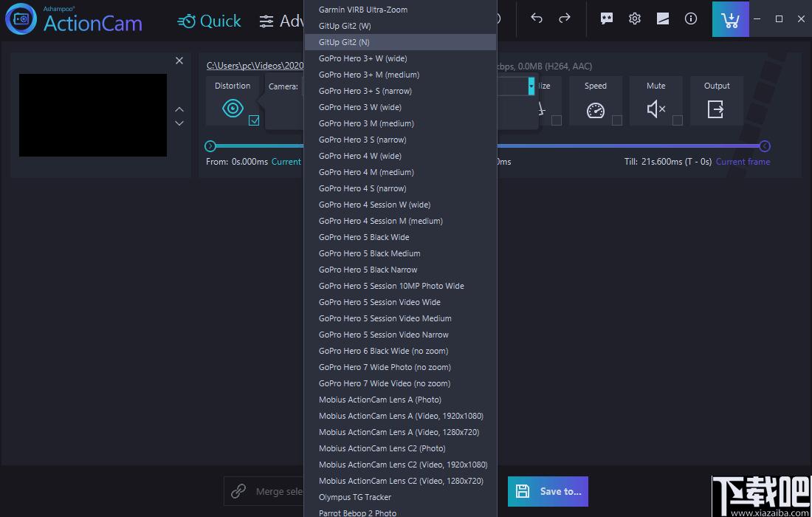Select GoPro Hero 3+ W (wide)
The height and width of the screenshot is (517, 812).
(x=400, y=58)
